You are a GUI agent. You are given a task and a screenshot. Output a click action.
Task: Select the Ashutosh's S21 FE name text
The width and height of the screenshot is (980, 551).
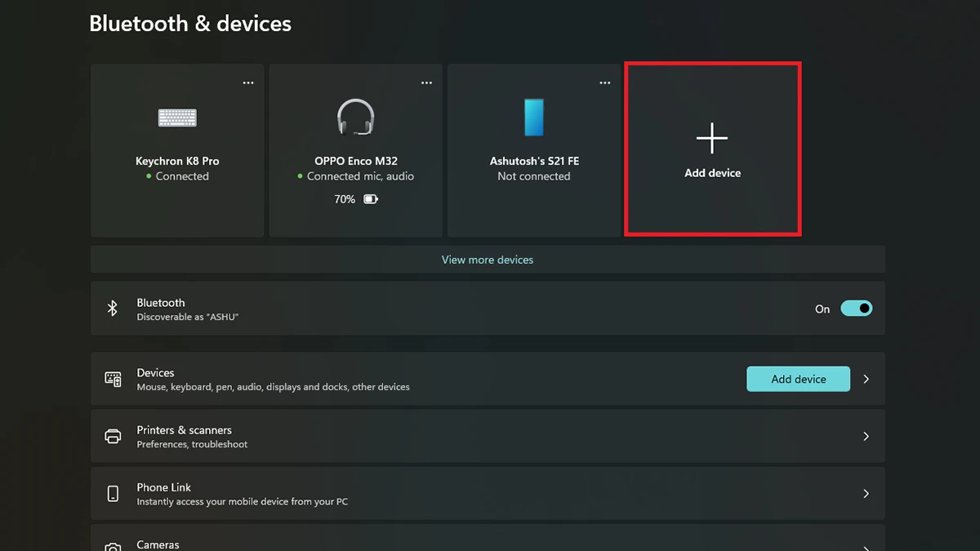click(534, 161)
